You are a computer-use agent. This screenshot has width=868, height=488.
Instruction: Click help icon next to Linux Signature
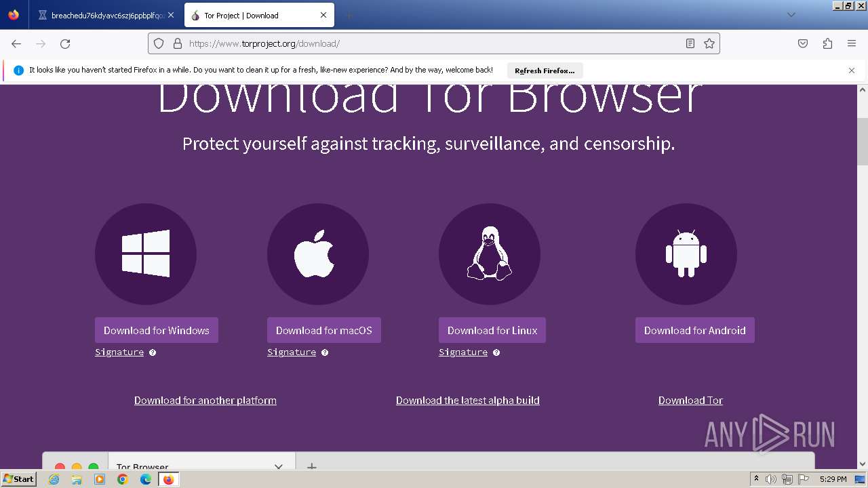pyautogui.click(x=496, y=352)
